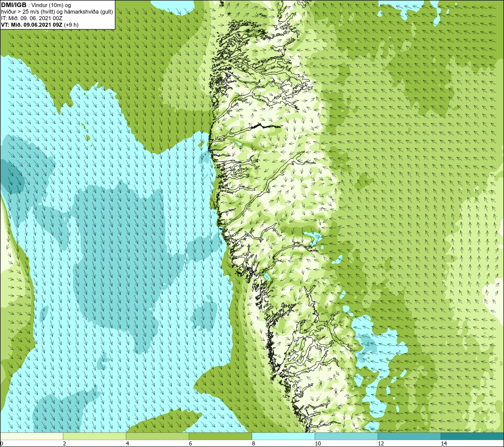
Task: Click the legend scale label "2"
Action: [65, 443]
